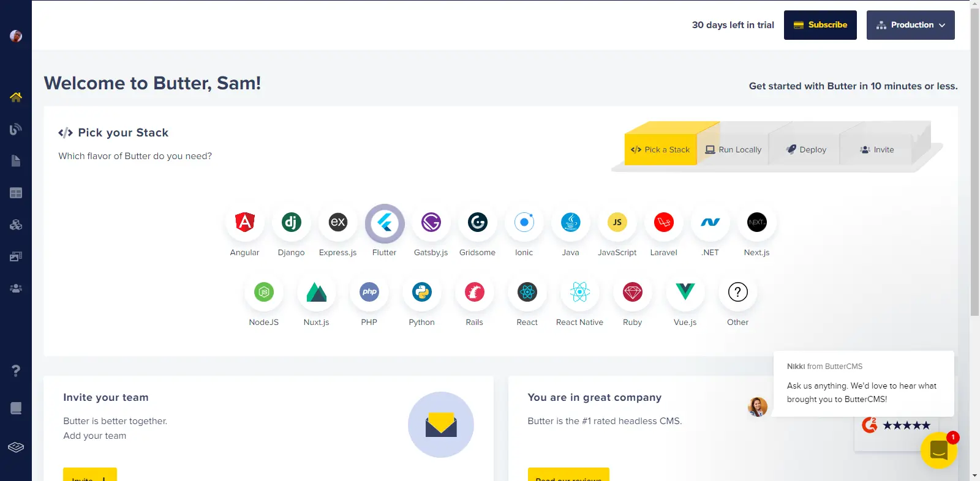Open Nikki's chat message popup
Viewport: 980px width, 481px height.
pyautogui.click(x=863, y=384)
